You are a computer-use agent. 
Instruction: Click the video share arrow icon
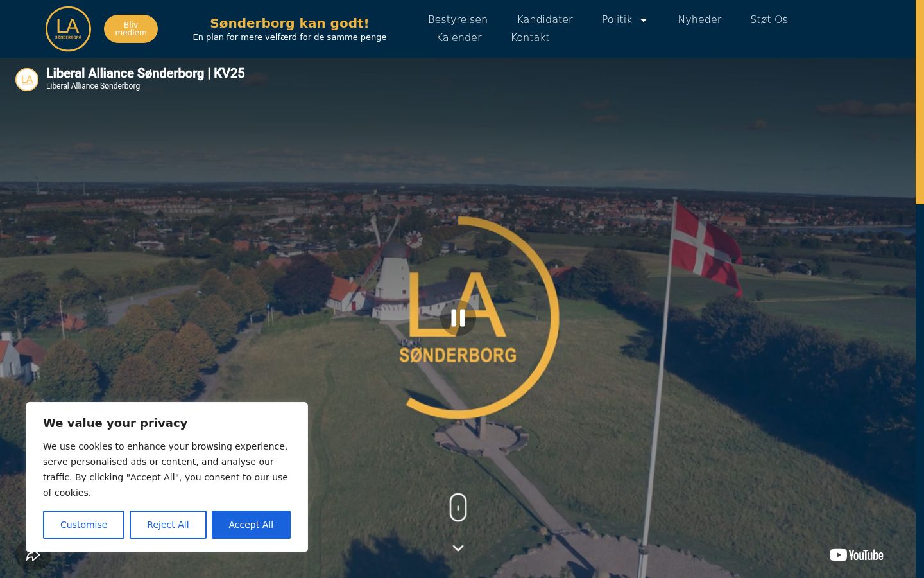coord(33,556)
